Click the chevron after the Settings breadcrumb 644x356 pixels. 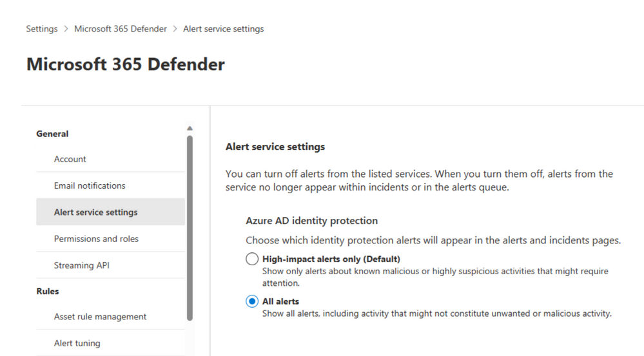pos(66,29)
